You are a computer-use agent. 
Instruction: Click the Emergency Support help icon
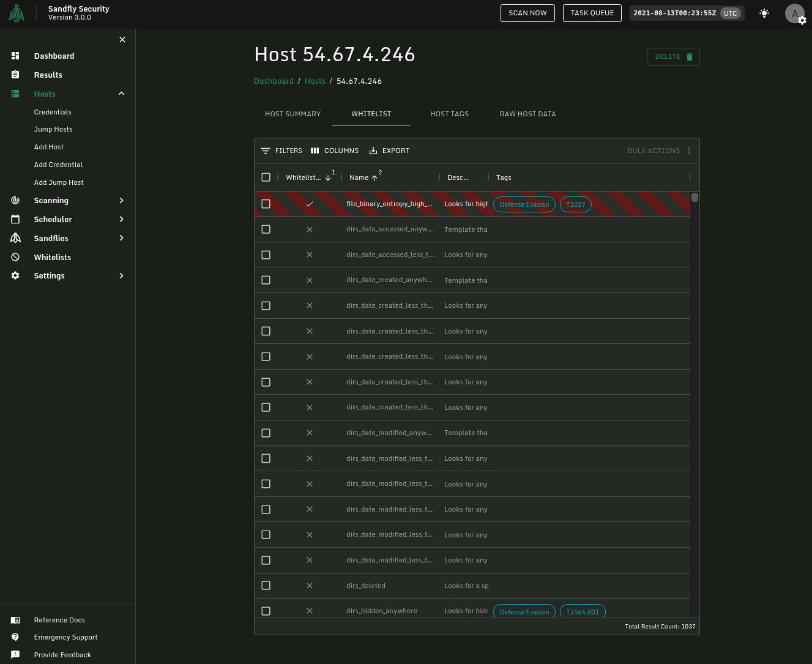15,637
